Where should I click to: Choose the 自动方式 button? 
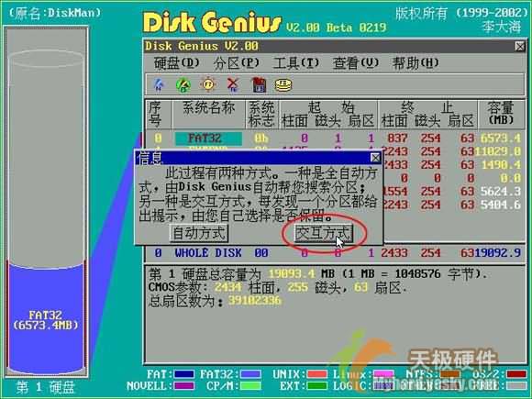[199, 233]
